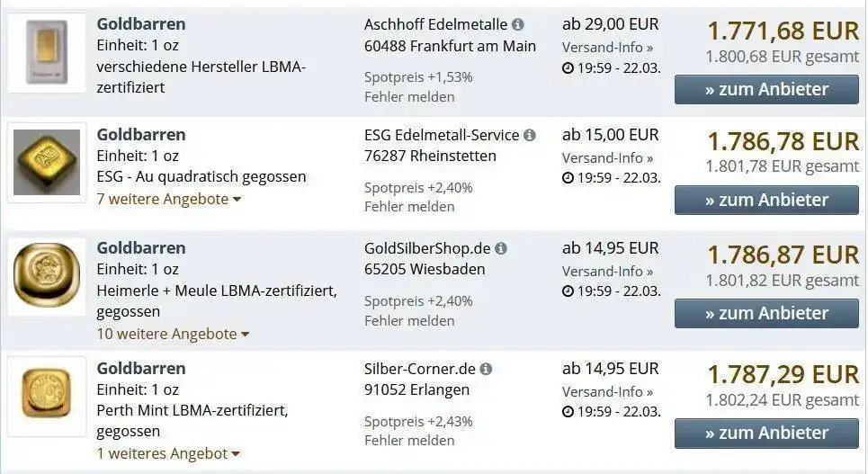Expand "10 weitere Angebote" offers
This screenshot has width=868, height=474.
click(173, 334)
